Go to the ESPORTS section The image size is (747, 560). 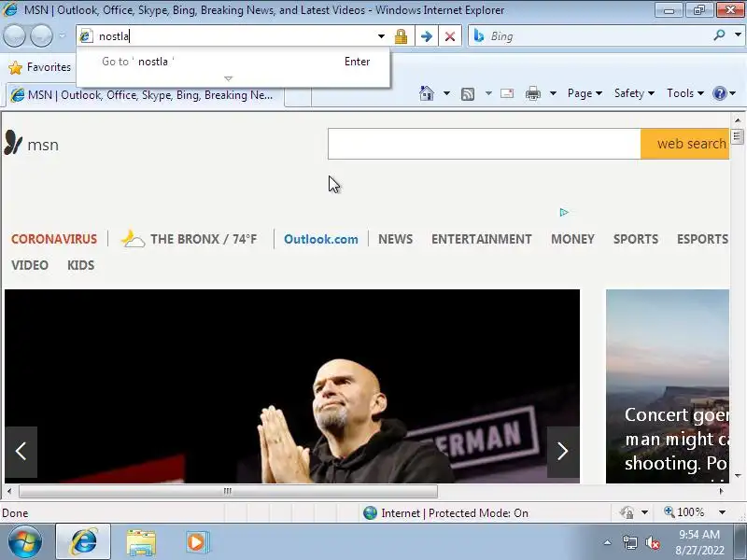tap(702, 239)
